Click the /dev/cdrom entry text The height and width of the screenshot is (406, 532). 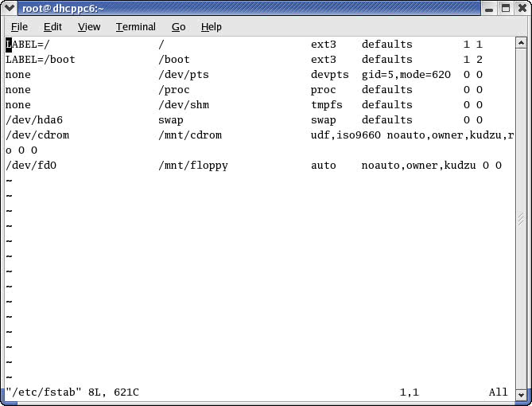click(37, 135)
